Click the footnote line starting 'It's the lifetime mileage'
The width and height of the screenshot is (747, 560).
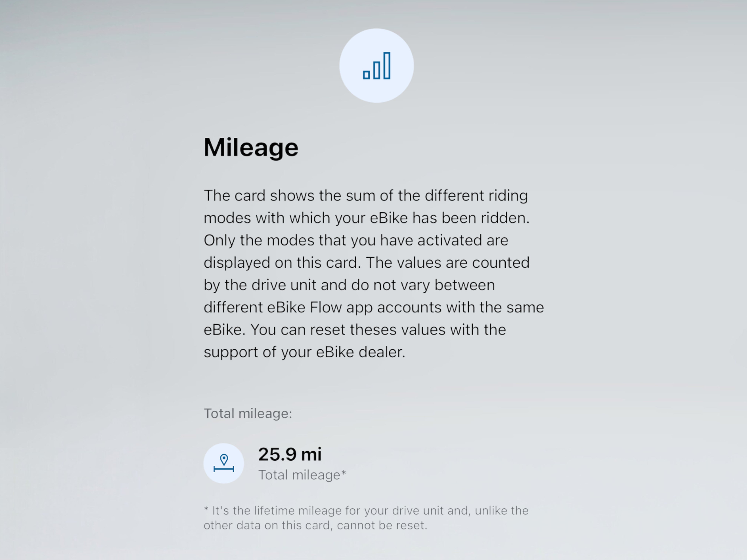[x=366, y=510]
